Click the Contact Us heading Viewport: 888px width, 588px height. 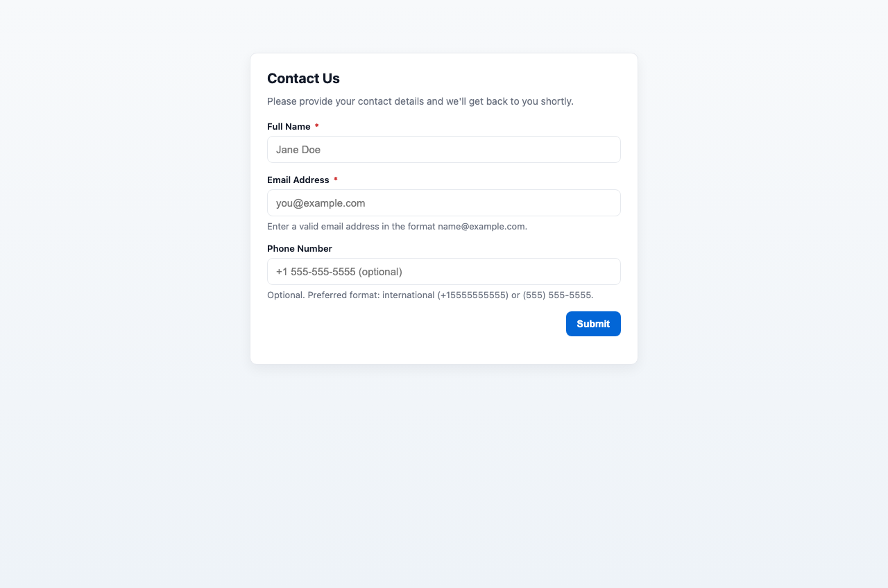pyautogui.click(x=303, y=78)
